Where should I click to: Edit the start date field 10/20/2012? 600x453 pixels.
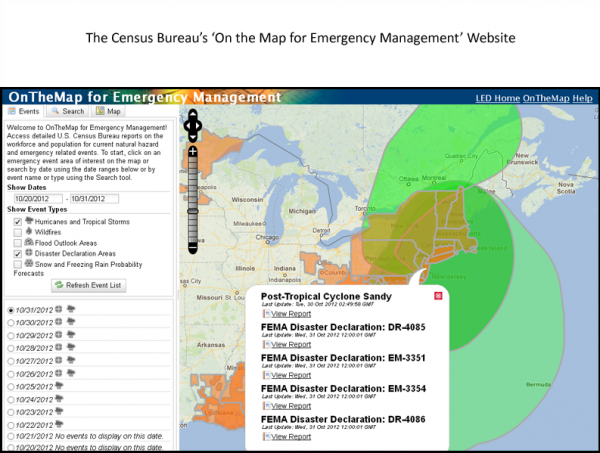point(38,199)
